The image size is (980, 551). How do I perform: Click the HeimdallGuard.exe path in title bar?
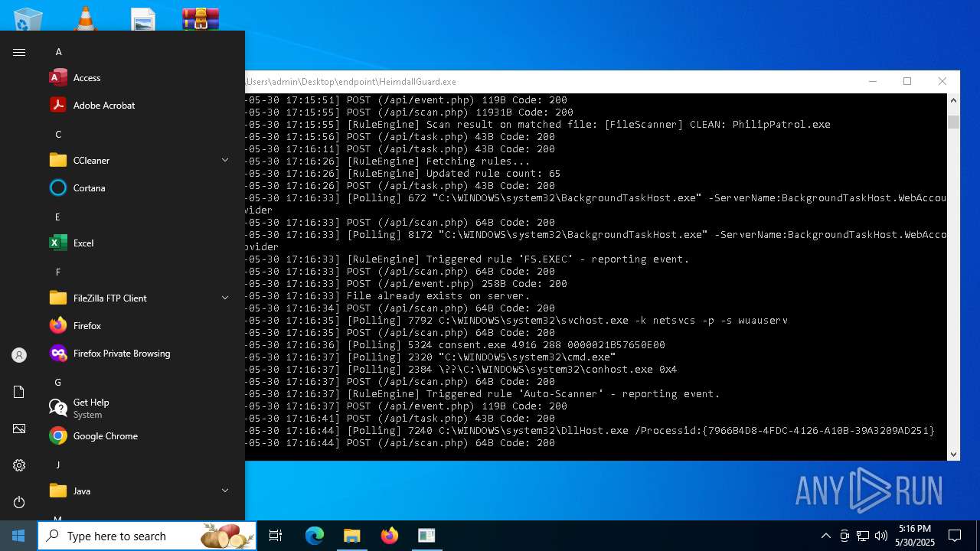coord(351,82)
